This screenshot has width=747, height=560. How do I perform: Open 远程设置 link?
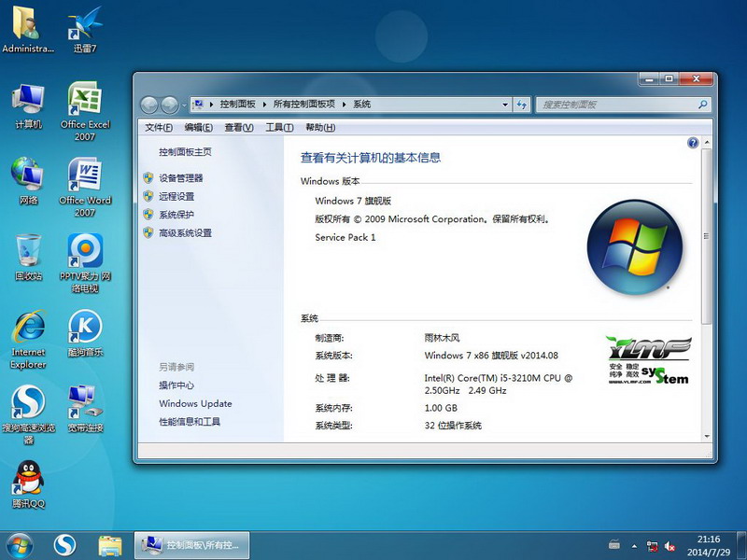(x=176, y=196)
